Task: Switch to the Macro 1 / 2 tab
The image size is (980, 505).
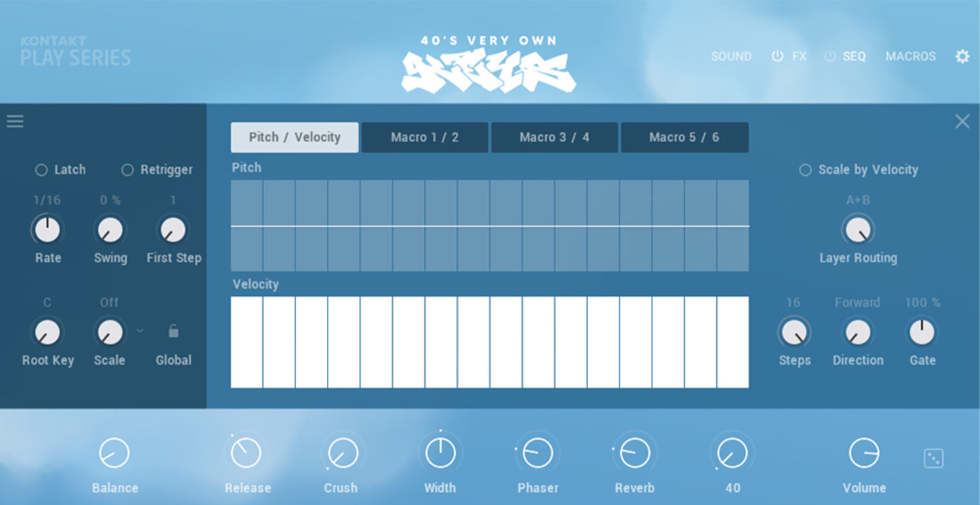Action: pyautogui.click(x=424, y=137)
